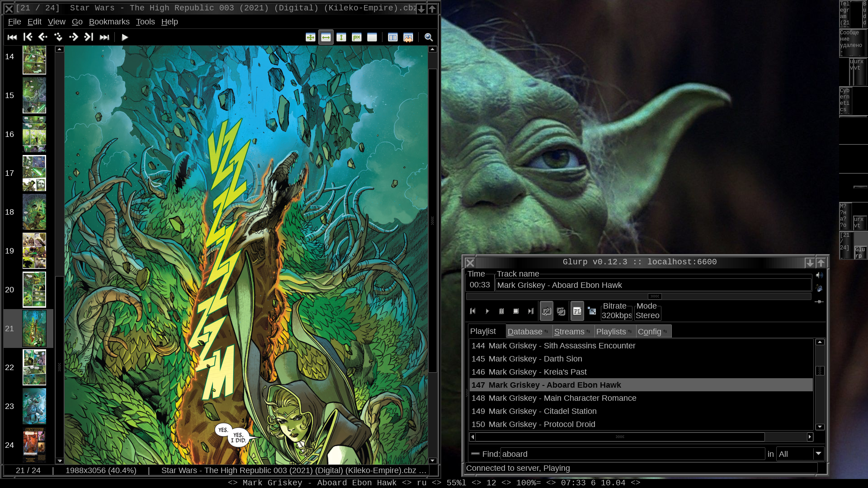Viewport: 868px width, 488px height.
Task: Select page 17 thumbnail
Action: click(34, 173)
